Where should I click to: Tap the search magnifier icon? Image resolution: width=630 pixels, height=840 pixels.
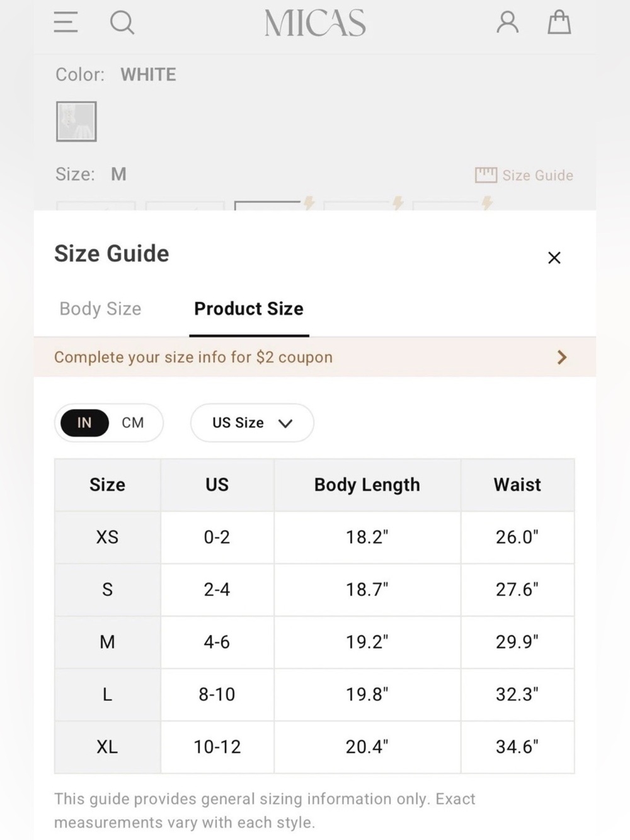pos(122,23)
